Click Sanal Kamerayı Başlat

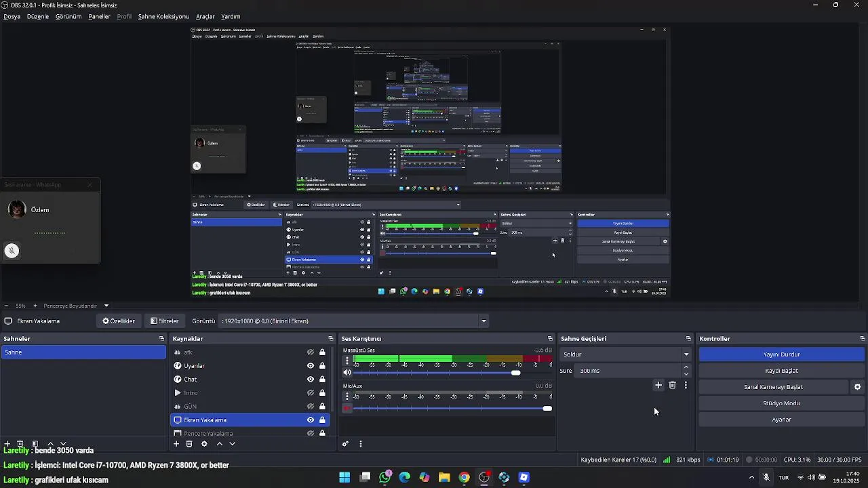[x=774, y=387]
